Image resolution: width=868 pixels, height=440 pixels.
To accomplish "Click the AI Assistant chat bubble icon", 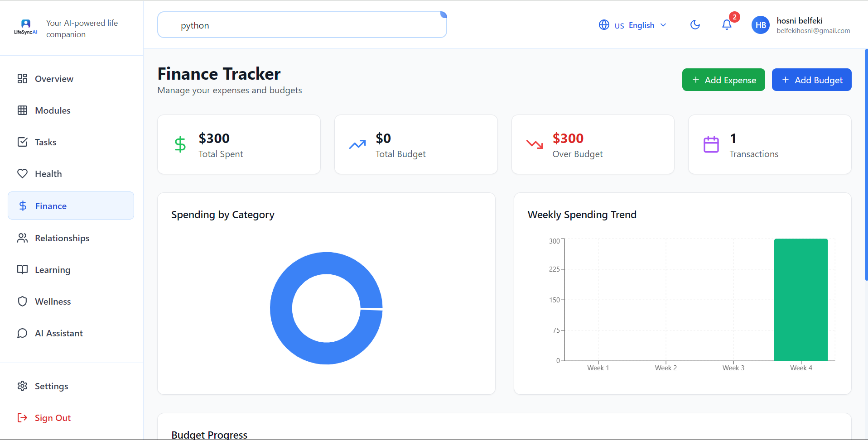I will (22, 333).
